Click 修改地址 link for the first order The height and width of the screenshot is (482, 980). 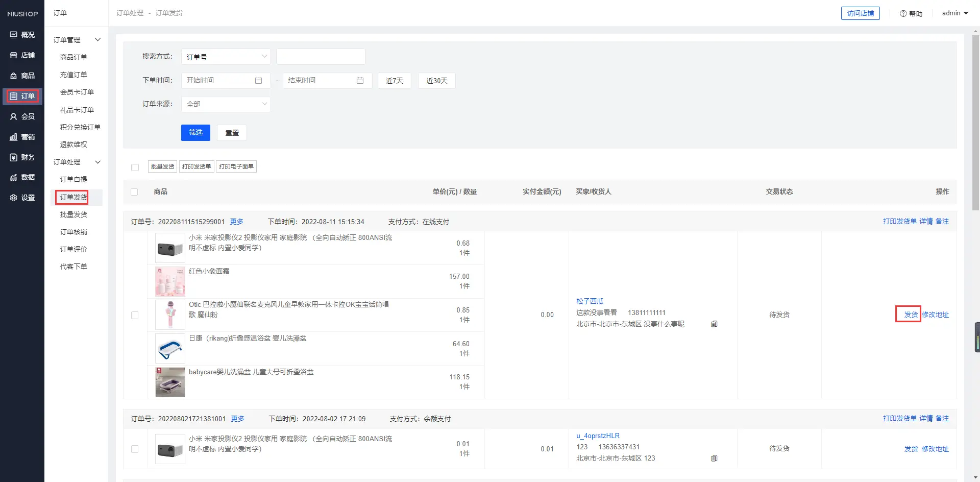935,315
